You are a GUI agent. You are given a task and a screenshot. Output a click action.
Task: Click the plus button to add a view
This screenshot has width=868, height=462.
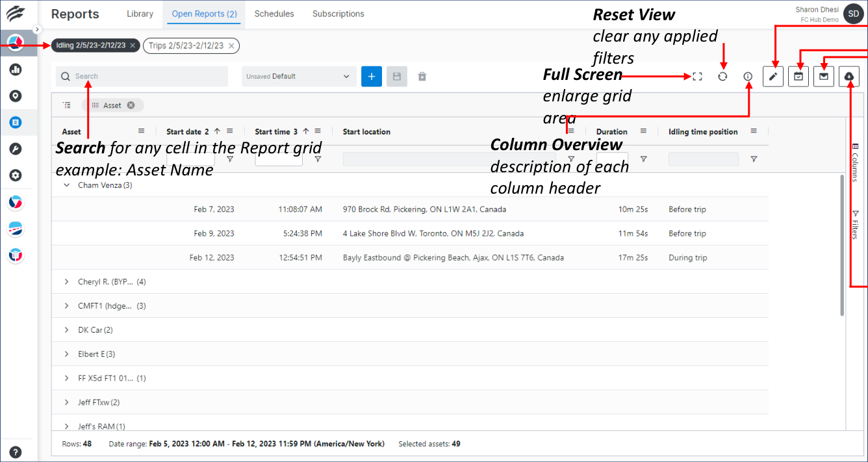click(371, 76)
